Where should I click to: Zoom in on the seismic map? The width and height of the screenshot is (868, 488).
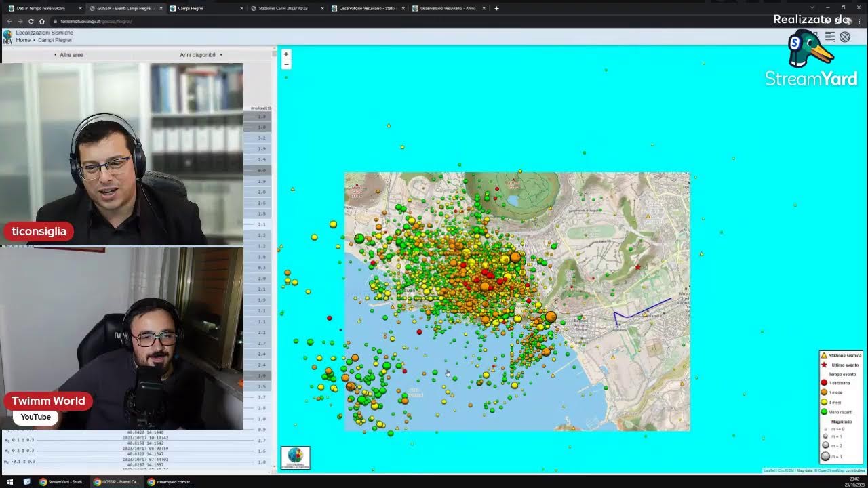click(286, 54)
